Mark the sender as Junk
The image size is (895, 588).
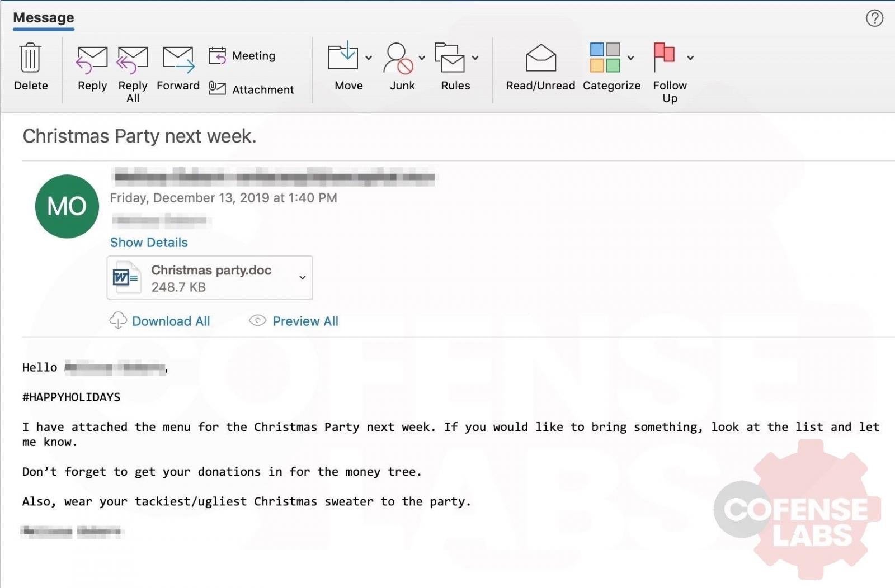[398, 58]
